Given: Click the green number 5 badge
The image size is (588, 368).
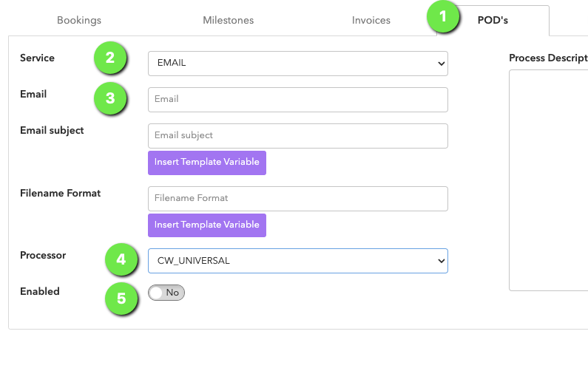Looking at the screenshot, I should (x=121, y=299).
